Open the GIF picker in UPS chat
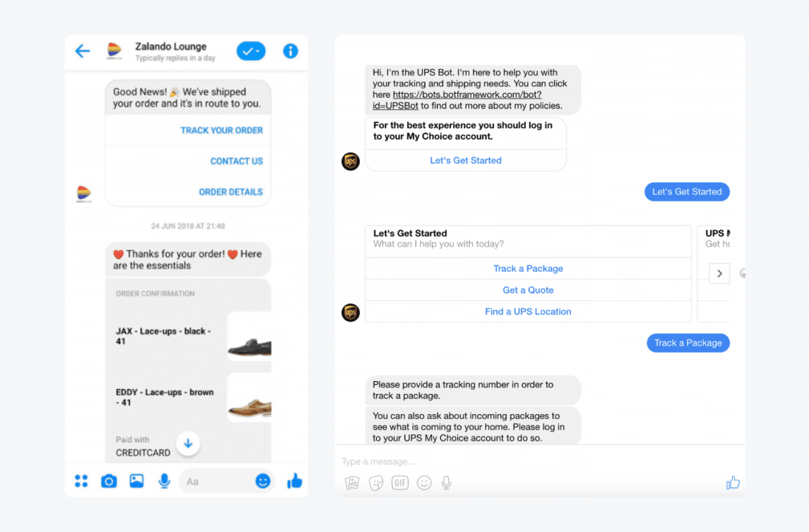 coord(400,483)
